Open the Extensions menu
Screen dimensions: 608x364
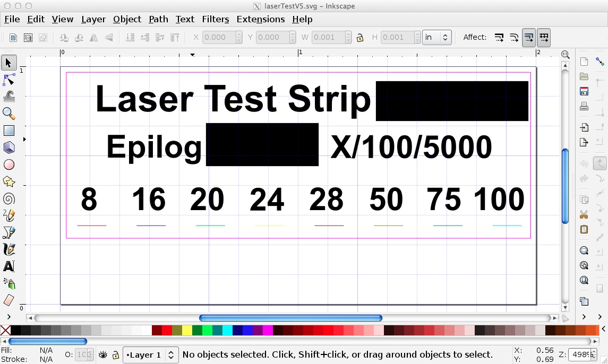261,19
